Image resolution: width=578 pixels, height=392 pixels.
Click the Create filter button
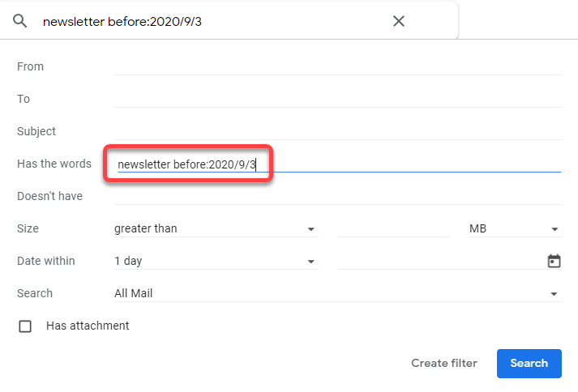pos(444,363)
